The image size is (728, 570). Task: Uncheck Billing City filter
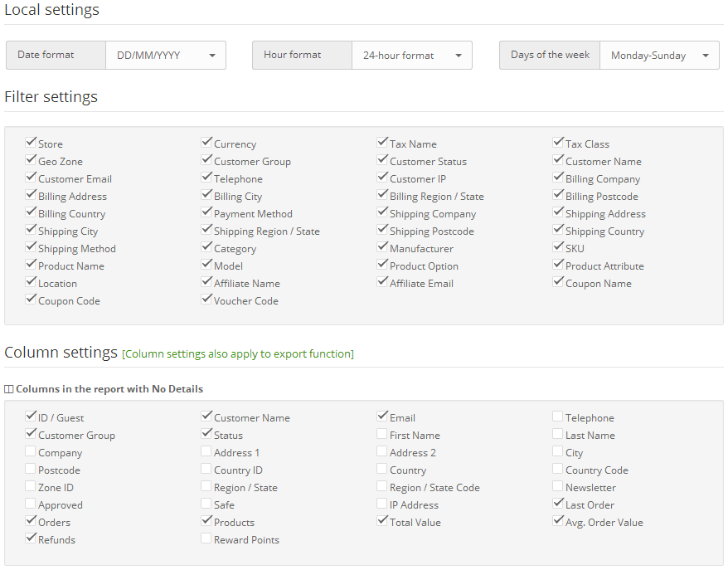206,195
